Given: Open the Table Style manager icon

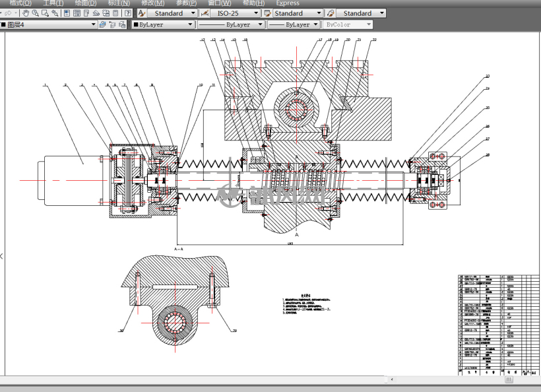Looking at the screenshot, I should tap(267, 13).
